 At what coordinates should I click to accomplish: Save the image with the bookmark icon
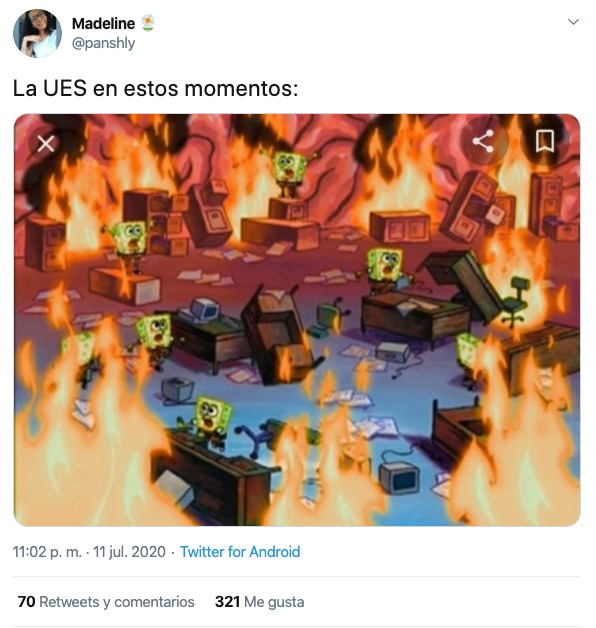pos(545,141)
